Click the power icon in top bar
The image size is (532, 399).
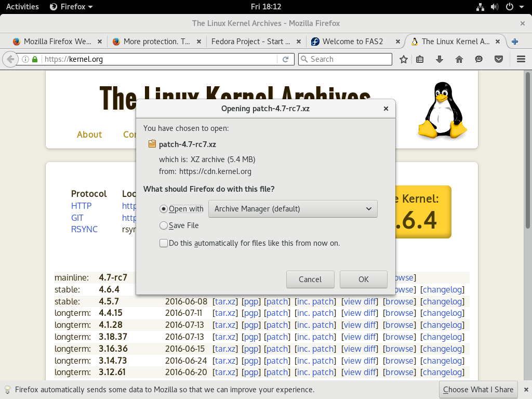click(510, 7)
